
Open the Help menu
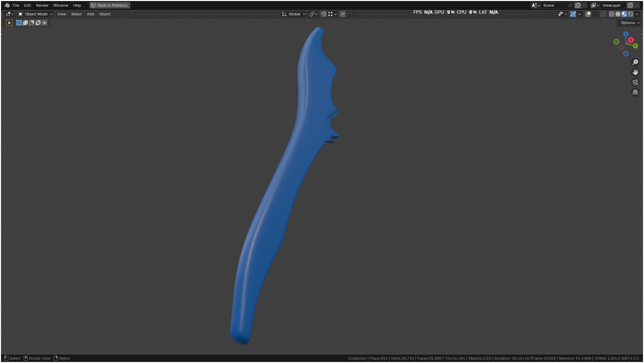click(x=77, y=5)
